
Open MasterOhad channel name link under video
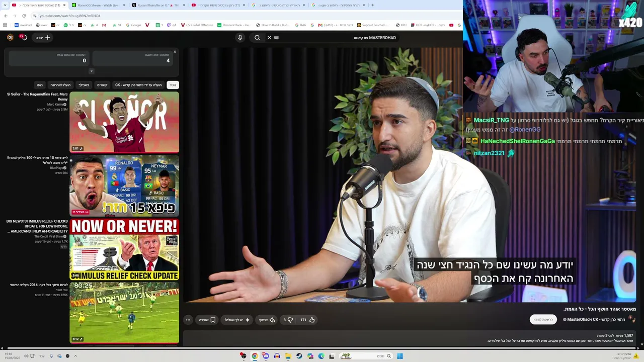coord(579,319)
